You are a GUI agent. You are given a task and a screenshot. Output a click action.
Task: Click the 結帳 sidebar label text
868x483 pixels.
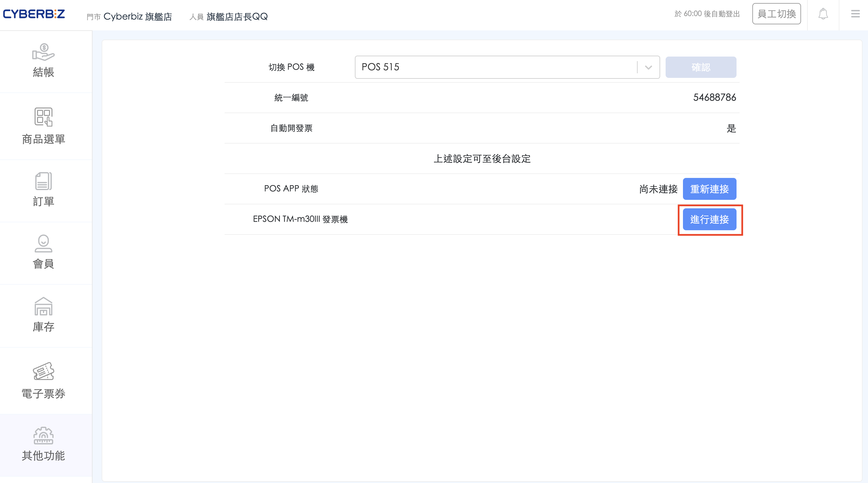click(43, 72)
